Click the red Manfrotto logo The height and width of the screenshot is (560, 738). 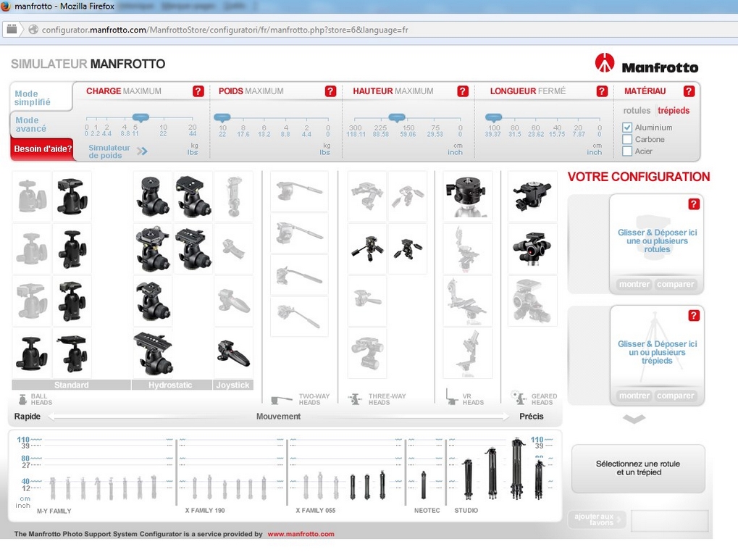pos(605,62)
